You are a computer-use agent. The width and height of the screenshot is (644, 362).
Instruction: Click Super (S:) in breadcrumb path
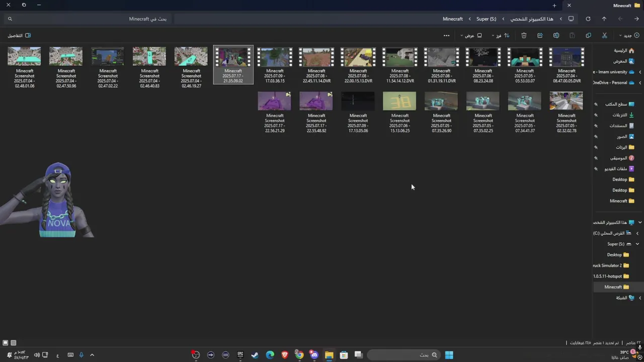click(486, 19)
